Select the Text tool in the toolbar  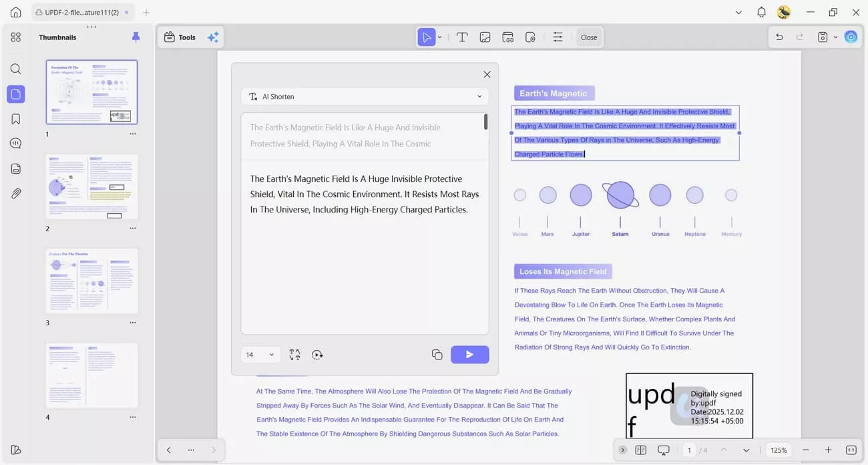coord(461,37)
